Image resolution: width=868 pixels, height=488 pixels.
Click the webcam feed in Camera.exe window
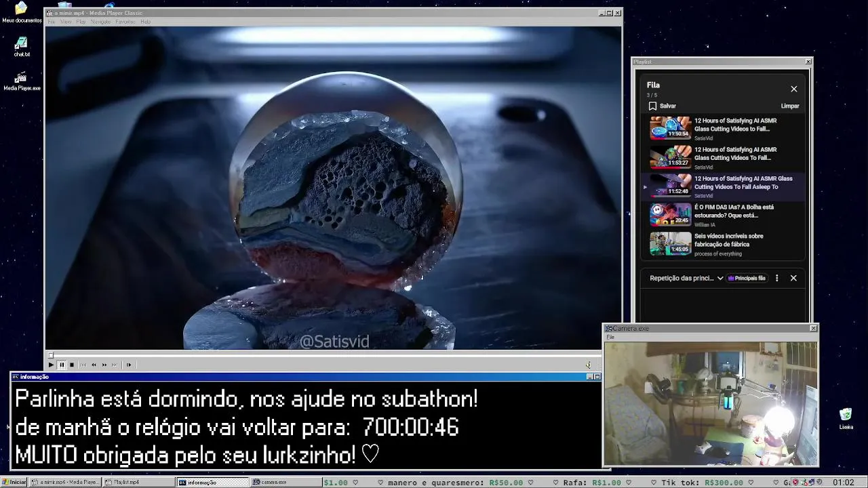click(x=711, y=403)
